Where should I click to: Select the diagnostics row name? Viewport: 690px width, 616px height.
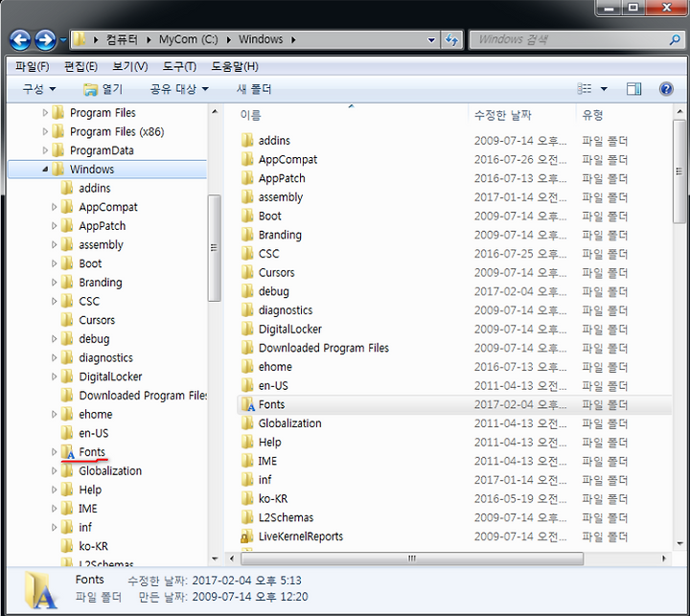286,310
